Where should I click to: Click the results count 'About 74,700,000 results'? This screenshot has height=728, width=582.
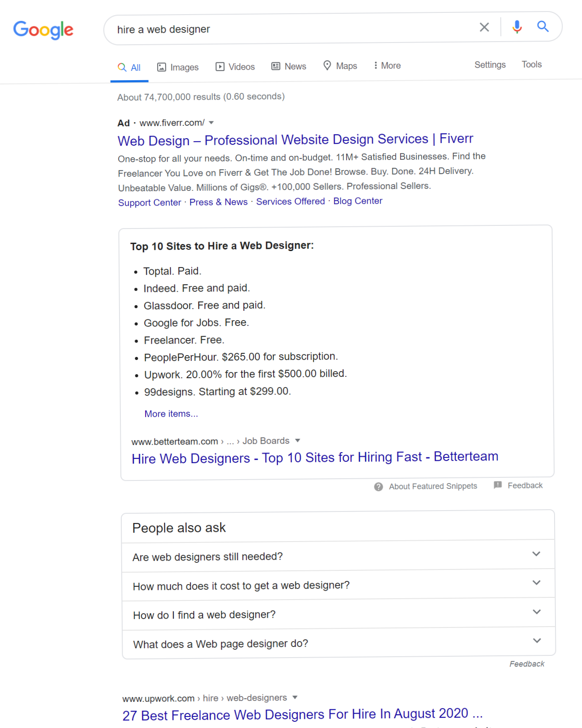point(201,97)
